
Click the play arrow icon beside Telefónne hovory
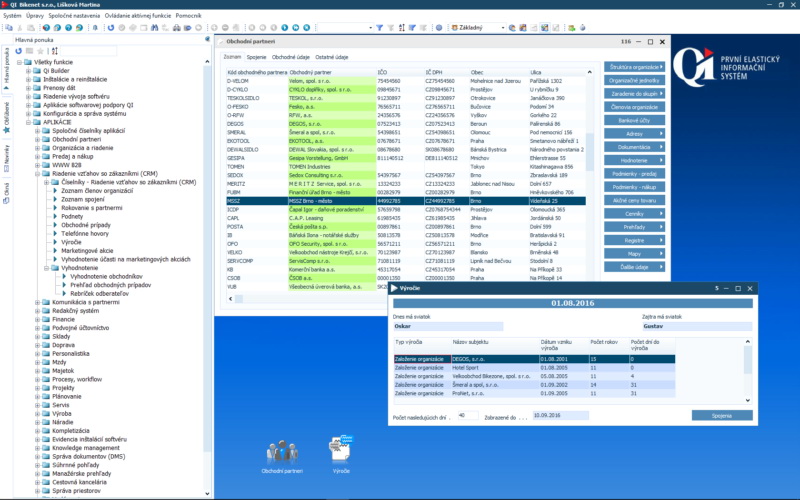(x=56, y=234)
